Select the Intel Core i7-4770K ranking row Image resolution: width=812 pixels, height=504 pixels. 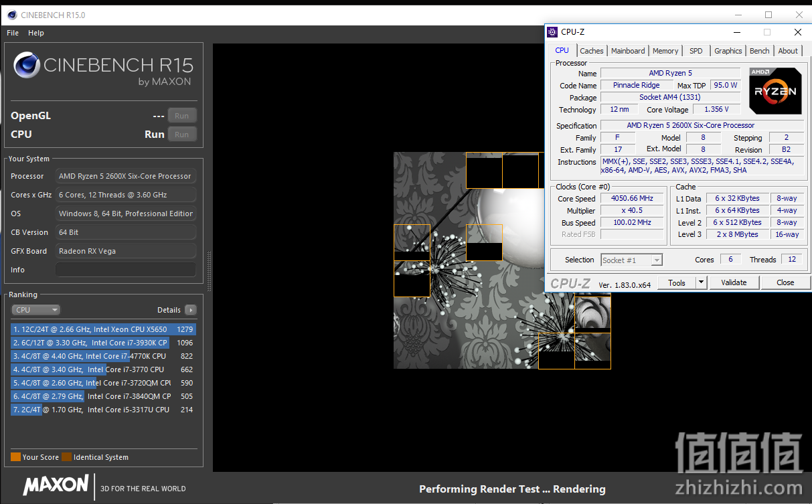103,356
